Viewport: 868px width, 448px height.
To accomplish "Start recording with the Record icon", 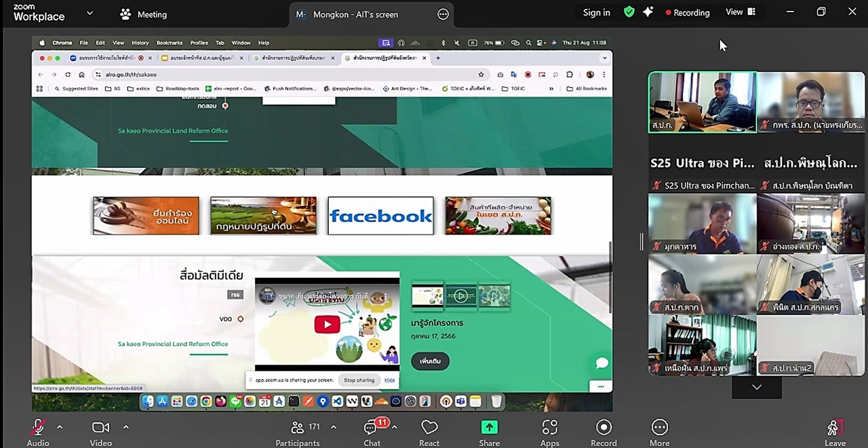I will (x=604, y=428).
